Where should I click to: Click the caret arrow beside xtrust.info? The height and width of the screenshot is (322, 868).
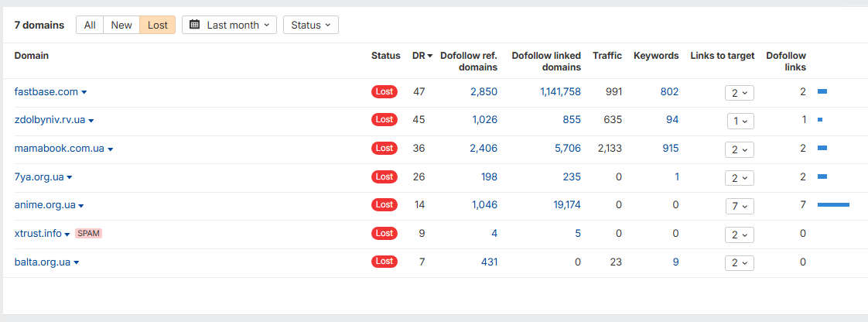[67, 235]
